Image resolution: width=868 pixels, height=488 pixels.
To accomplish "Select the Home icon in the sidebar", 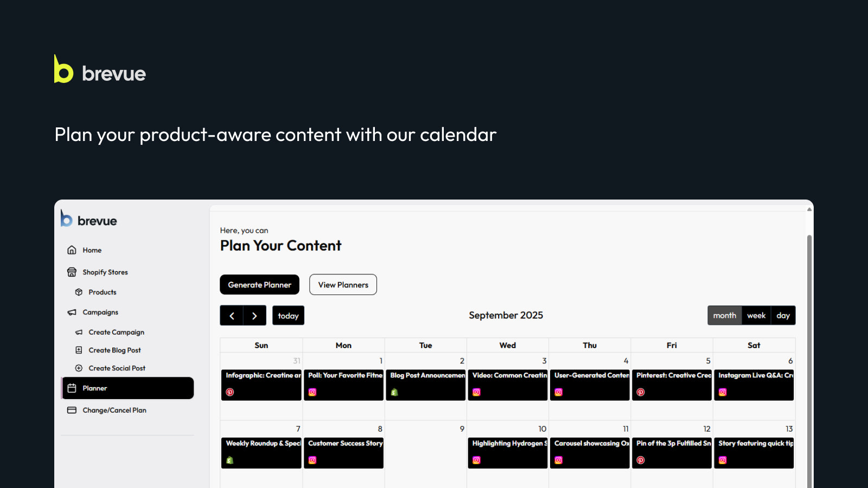I will pyautogui.click(x=72, y=250).
